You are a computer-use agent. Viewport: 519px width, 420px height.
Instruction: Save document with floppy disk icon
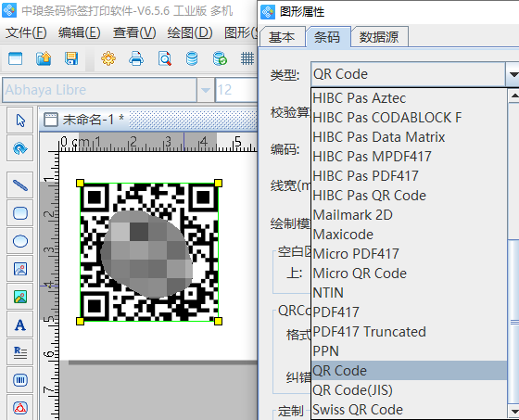click(71, 59)
